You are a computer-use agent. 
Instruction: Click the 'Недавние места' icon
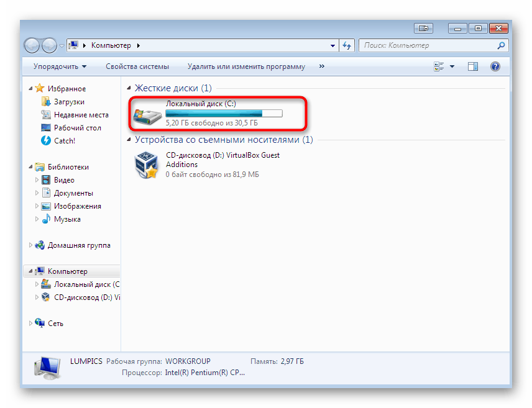(x=46, y=115)
